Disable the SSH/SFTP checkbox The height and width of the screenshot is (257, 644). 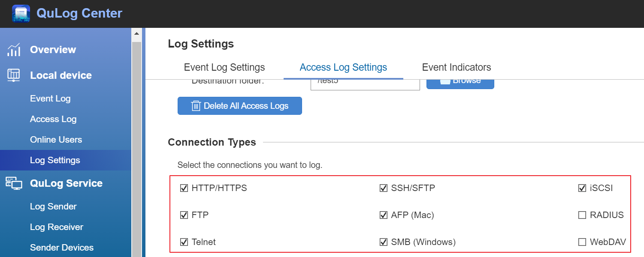[x=384, y=188]
